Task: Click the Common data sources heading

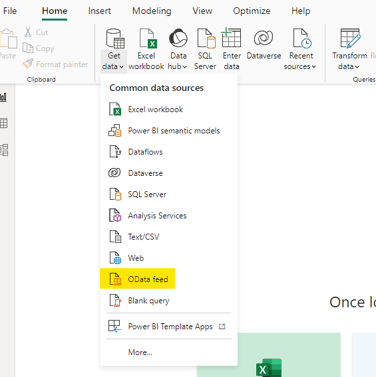Action: (x=156, y=88)
